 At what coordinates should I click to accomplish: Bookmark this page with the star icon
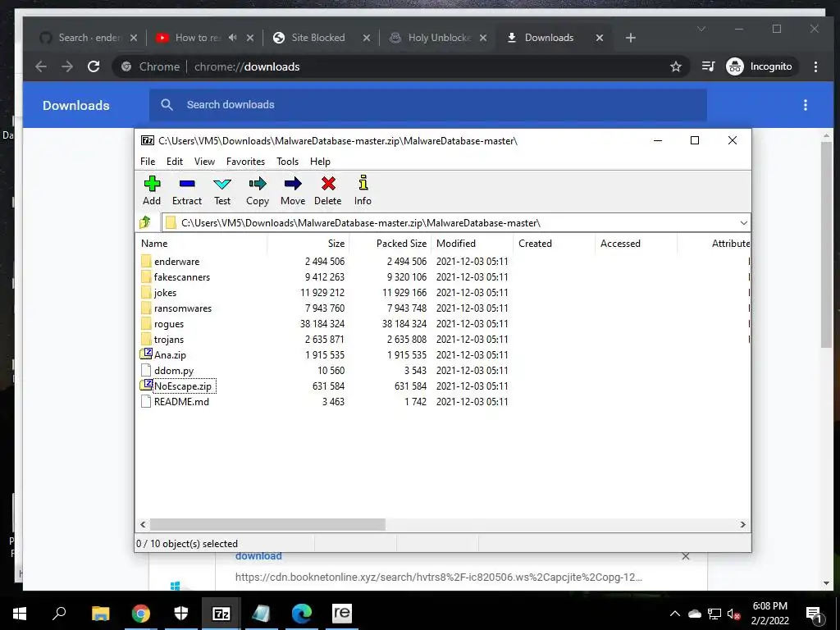tap(676, 66)
